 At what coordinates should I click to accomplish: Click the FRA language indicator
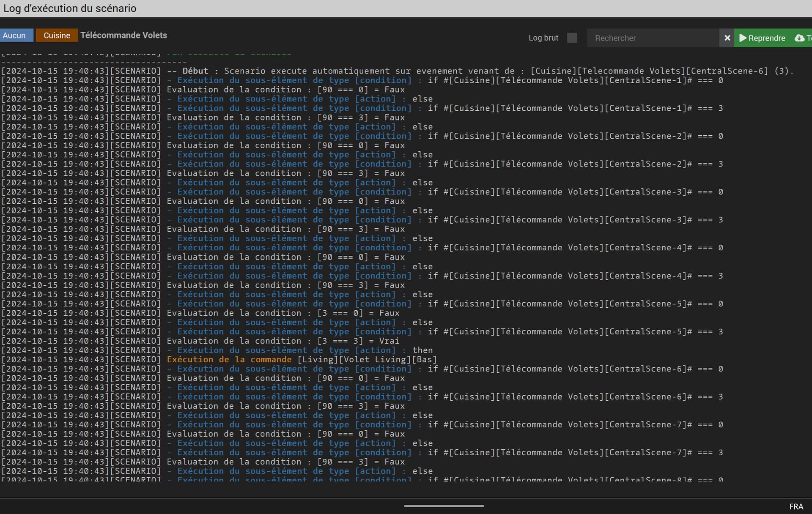click(796, 506)
